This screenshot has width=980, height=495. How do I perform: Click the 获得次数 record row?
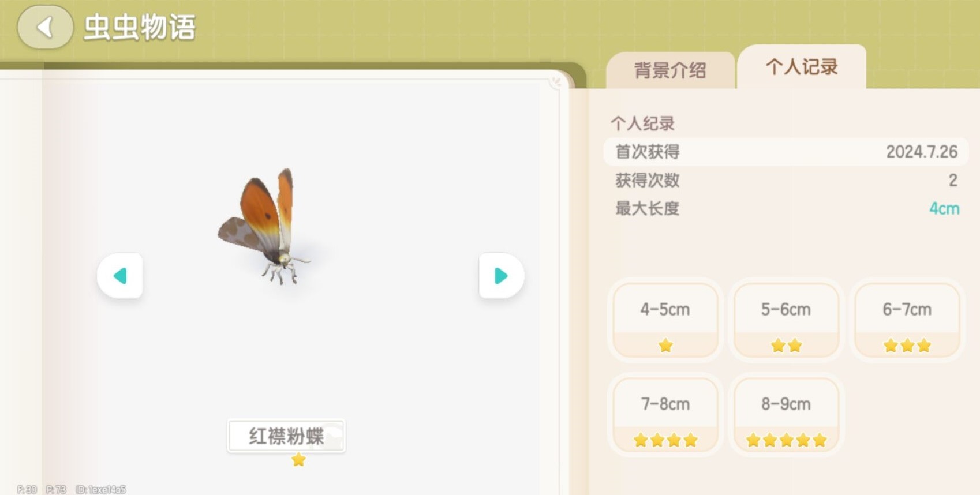click(786, 180)
